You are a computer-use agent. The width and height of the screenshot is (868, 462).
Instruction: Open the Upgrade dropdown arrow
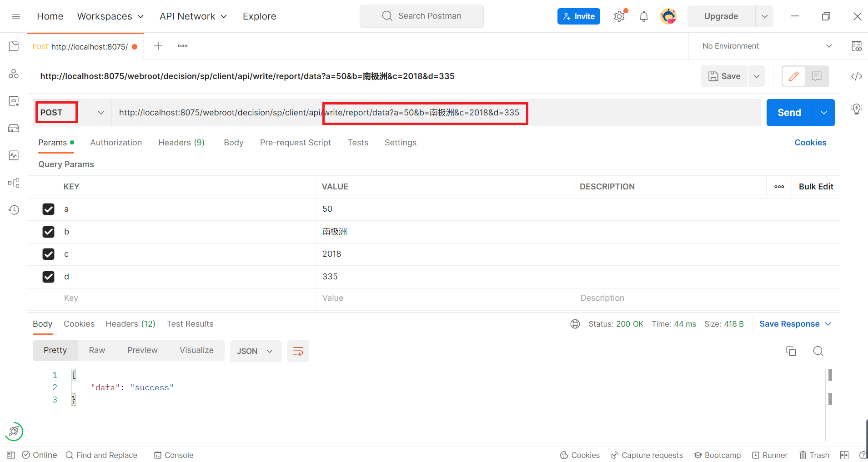tap(765, 16)
